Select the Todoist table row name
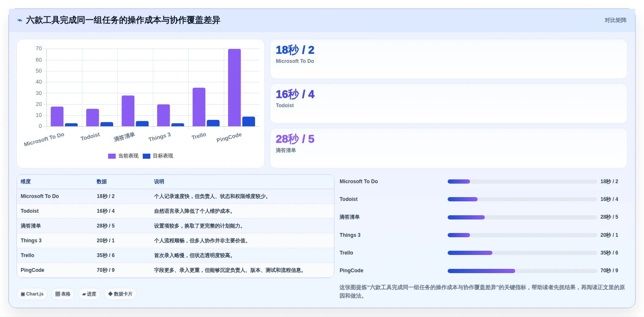This screenshot has width=644, height=317. click(30, 211)
